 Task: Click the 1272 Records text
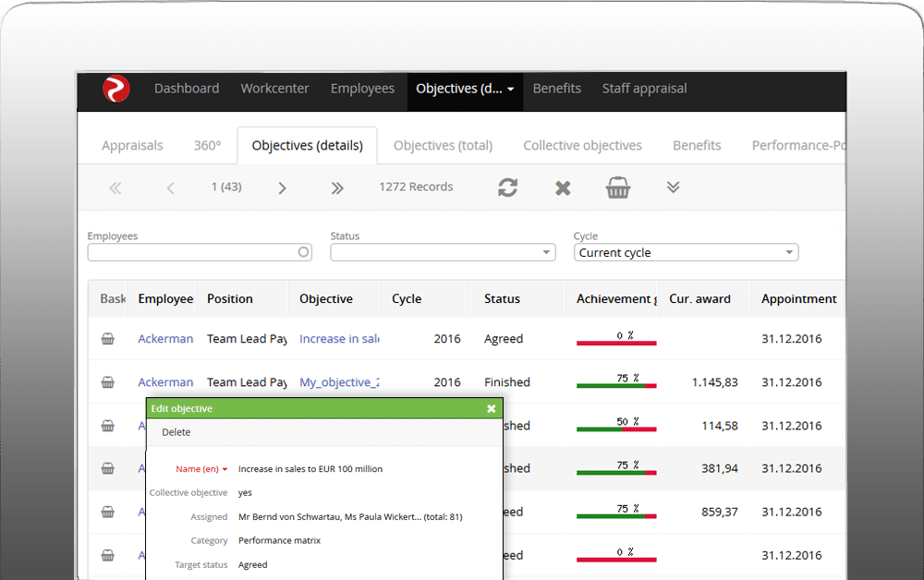(416, 187)
